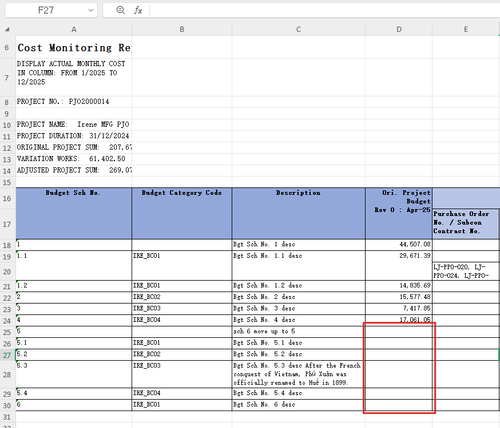
Task: Click the 'Budget Sch No.' header cell
Action: coord(74,213)
